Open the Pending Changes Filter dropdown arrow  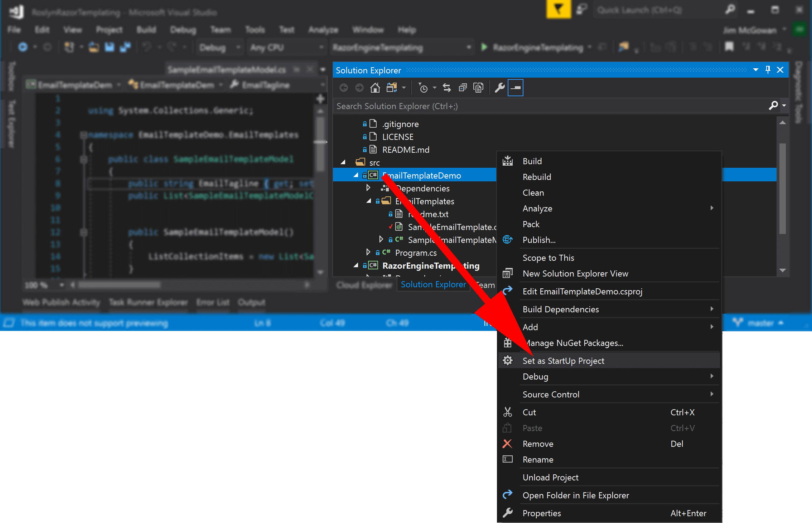click(435, 88)
